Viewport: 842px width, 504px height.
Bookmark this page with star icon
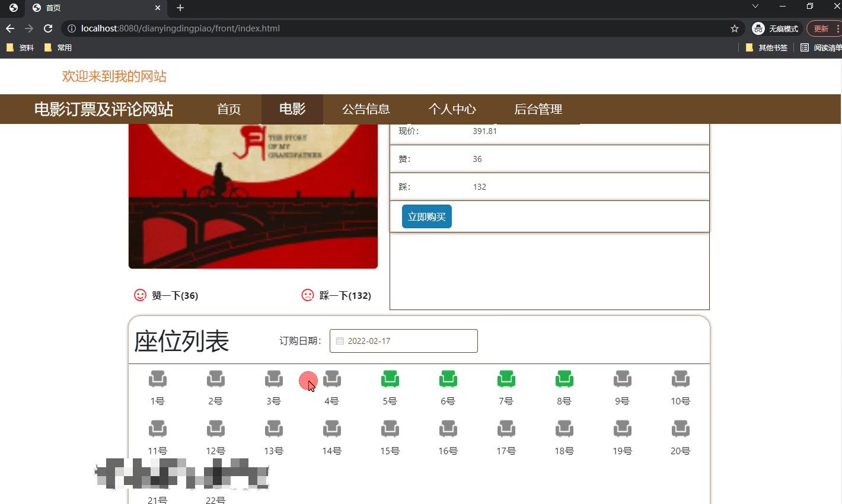coord(735,28)
